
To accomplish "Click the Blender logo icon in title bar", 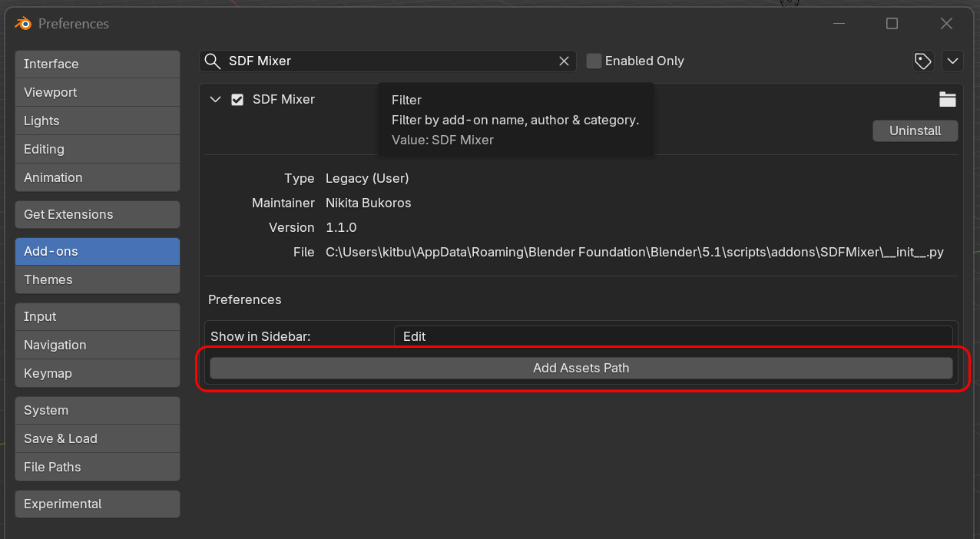I will 23,24.
